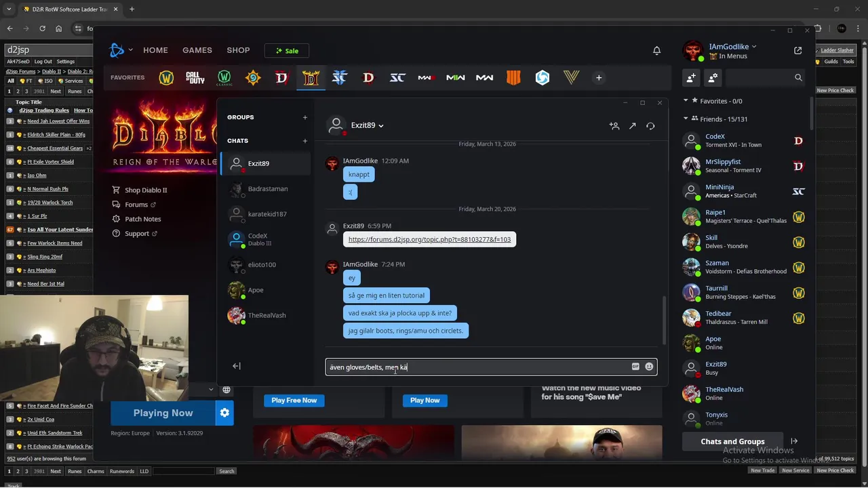This screenshot has height=488, width=868.
Task: Open the WoW Classic game icon
Action: (224, 78)
